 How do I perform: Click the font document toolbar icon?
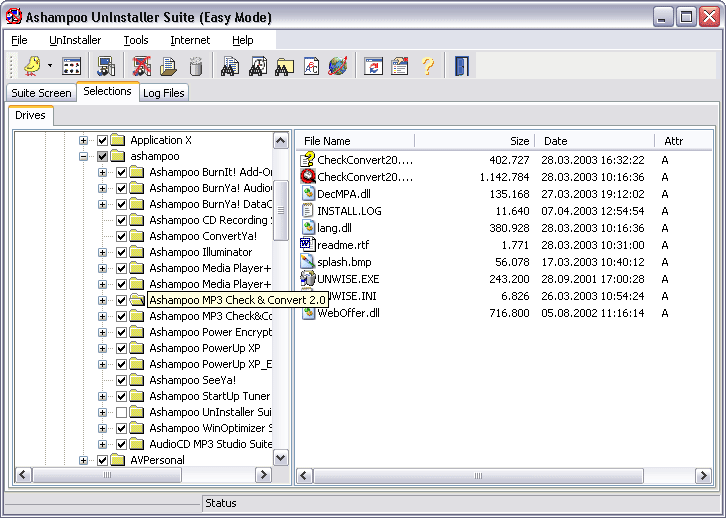tap(311, 66)
